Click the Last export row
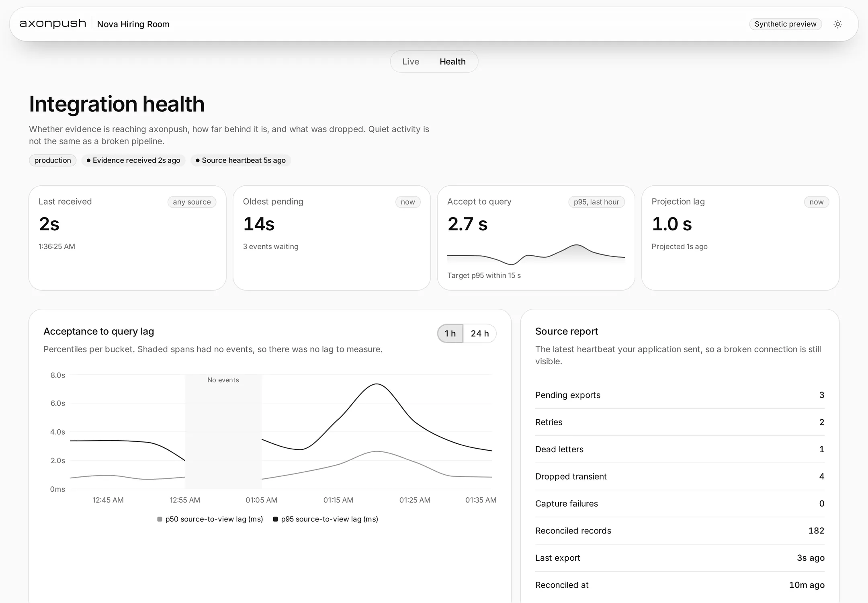Screen dimensions: 868x603 [x=680, y=558]
